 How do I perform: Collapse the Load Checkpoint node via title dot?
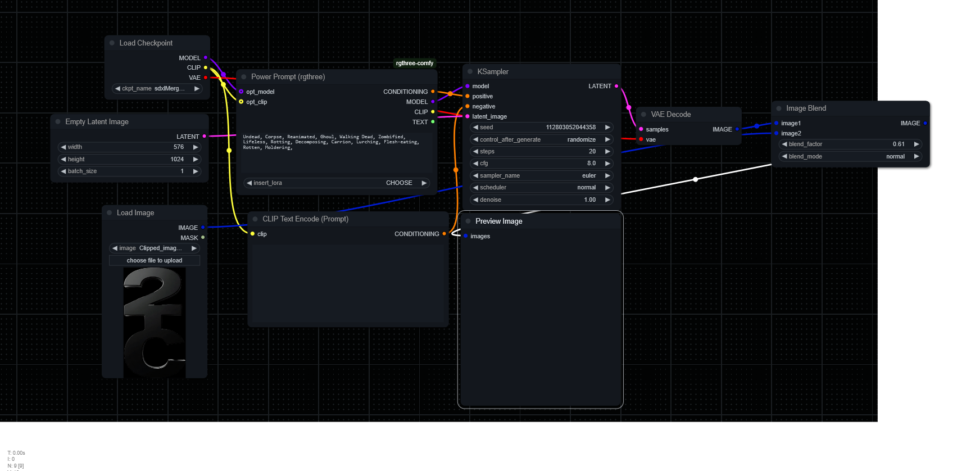(112, 43)
